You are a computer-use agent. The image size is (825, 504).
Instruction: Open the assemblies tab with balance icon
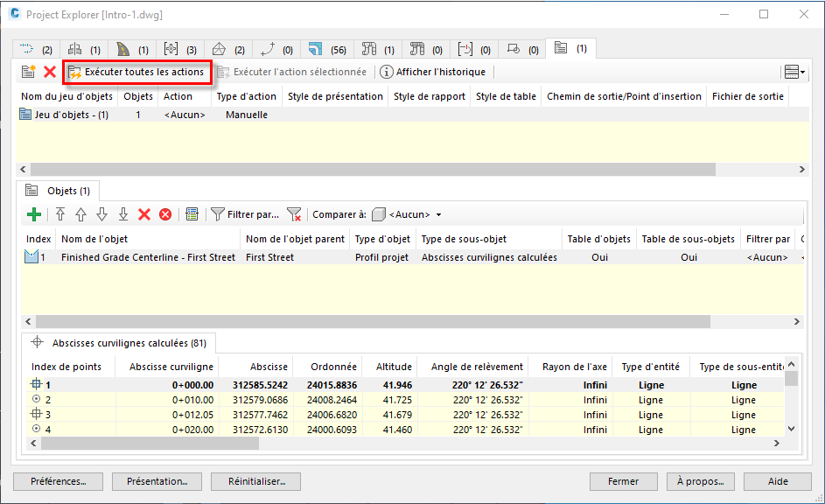[x=84, y=50]
